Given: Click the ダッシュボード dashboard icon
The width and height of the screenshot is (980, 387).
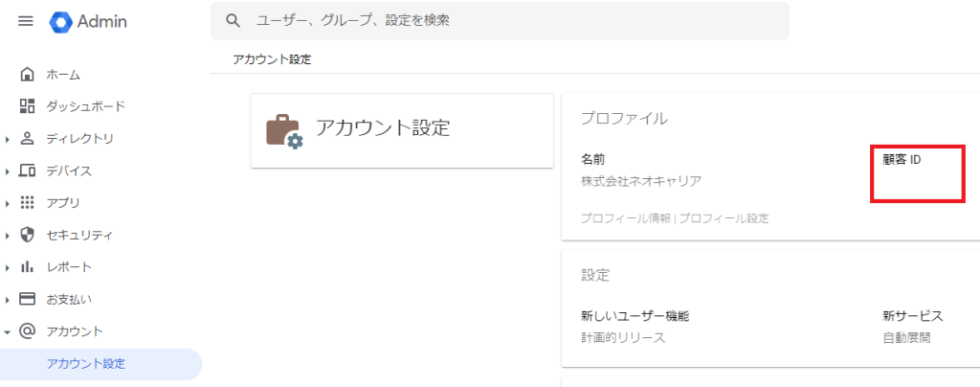Looking at the screenshot, I should pos(28,106).
